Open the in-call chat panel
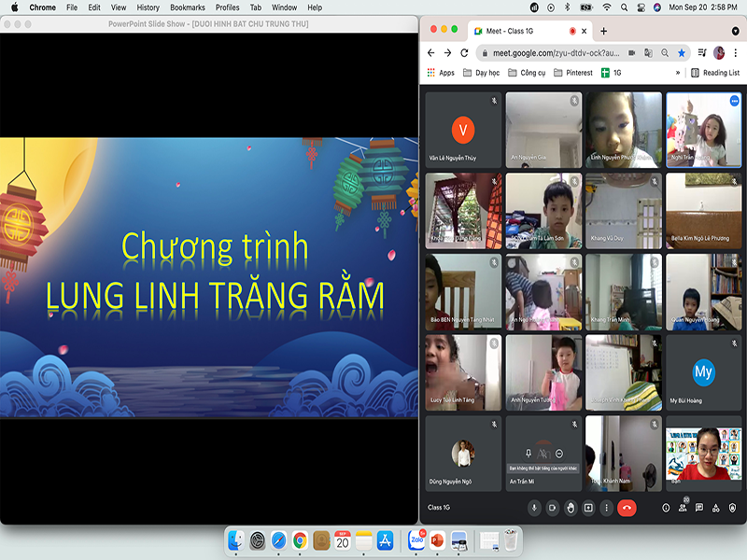Image resolution: width=747 pixels, height=560 pixels. click(x=698, y=508)
